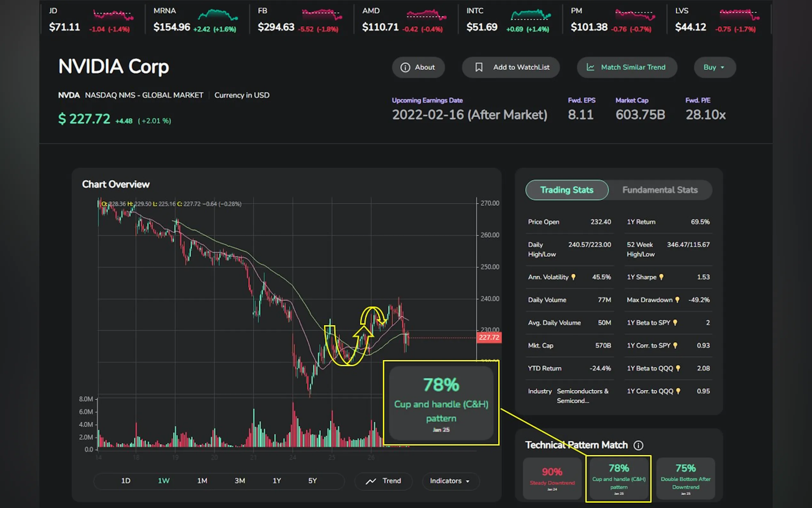Image resolution: width=812 pixels, height=508 pixels.
Task: Click the Ann. Volatility lightbulb hint icon
Action: click(573, 277)
